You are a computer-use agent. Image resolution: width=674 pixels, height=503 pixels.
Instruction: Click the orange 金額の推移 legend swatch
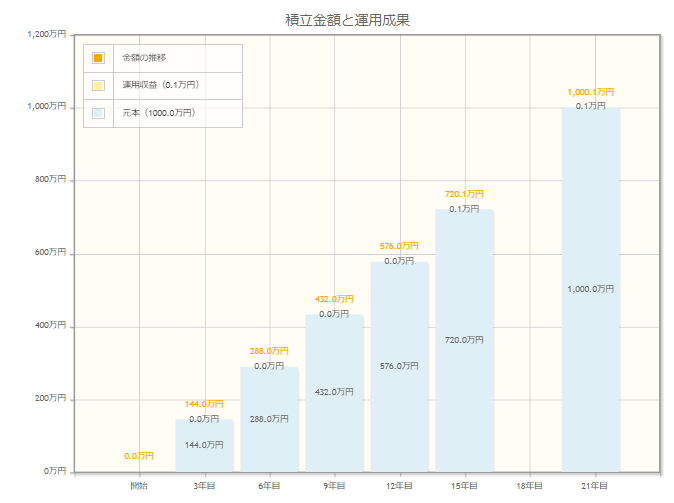(97, 58)
